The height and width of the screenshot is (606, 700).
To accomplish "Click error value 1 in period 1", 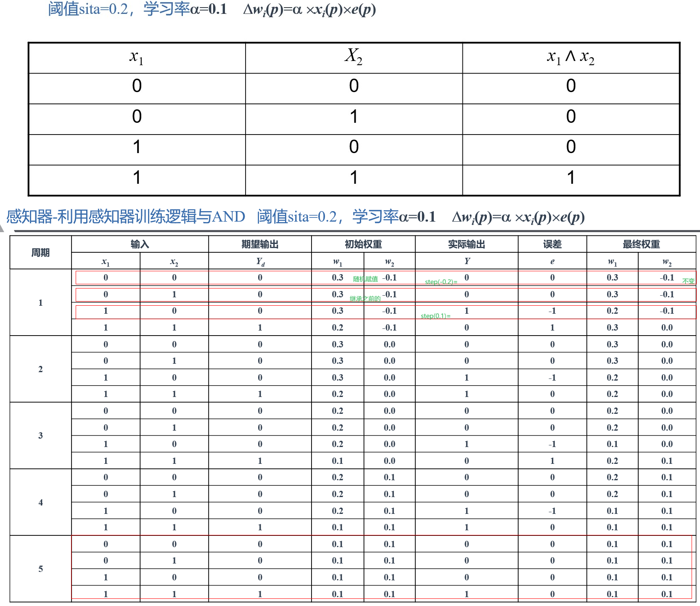I will click(x=552, y=328).
